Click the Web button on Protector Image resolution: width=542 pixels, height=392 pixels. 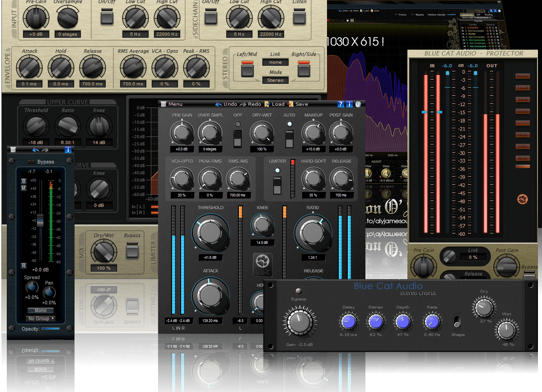click(x=523, y=158)
